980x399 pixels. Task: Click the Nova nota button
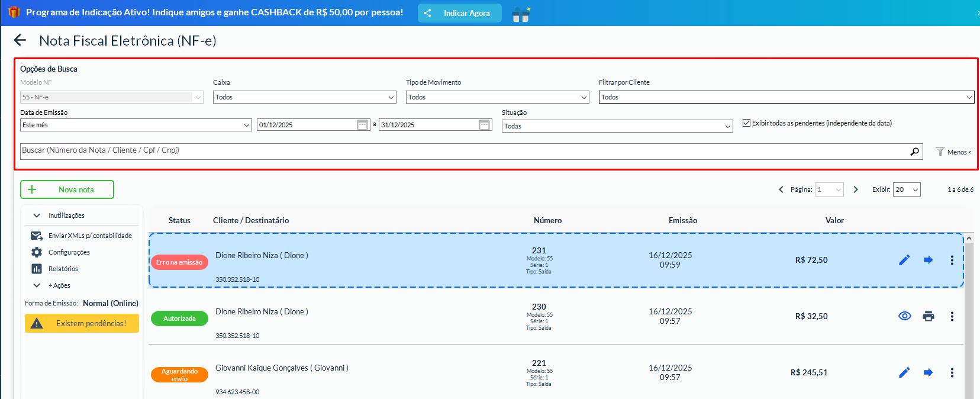(x=67, y=189)
